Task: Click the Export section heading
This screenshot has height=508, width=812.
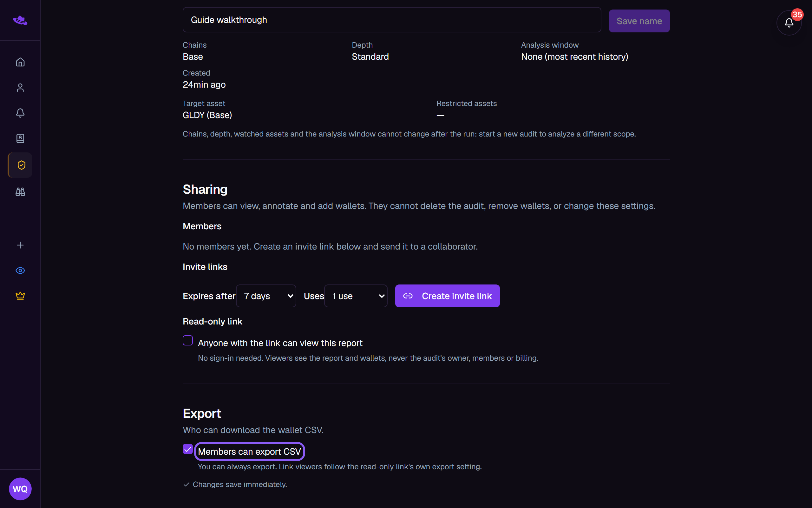Action: pos(202,414)
